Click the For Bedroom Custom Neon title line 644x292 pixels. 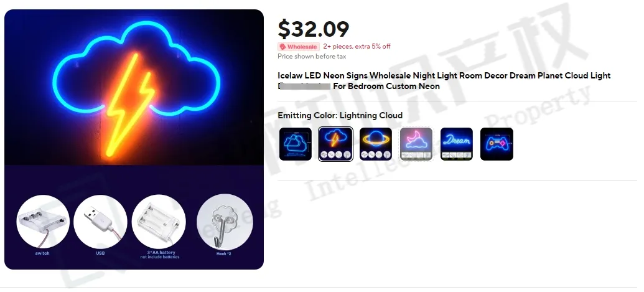(386, 87)
